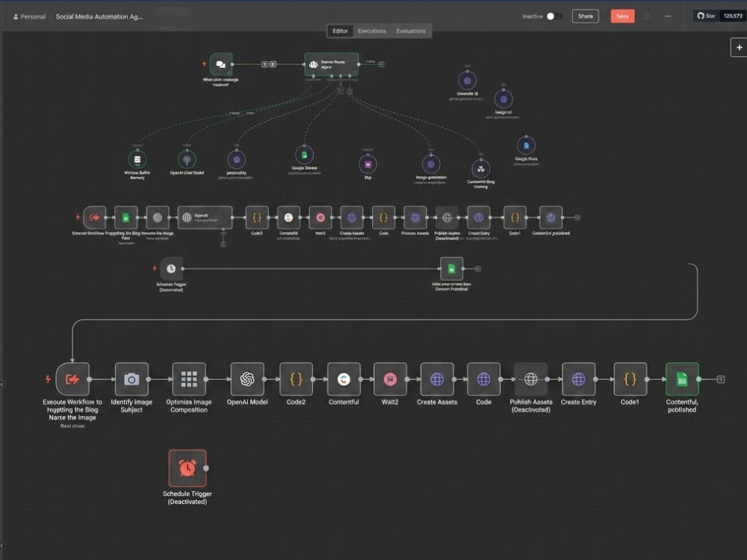Select the enlarged Create Assets globe node
Screen dimensions: 747x560
(x=437, y=379)
